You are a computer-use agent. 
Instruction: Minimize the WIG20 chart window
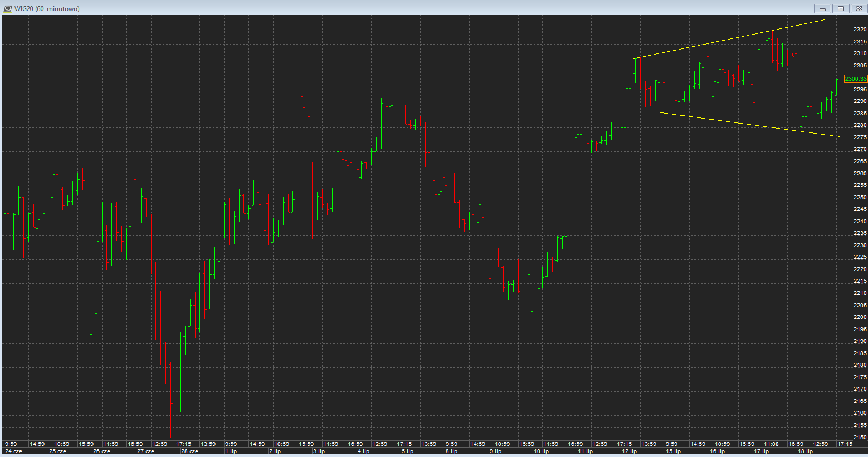(x=822, y=8)
